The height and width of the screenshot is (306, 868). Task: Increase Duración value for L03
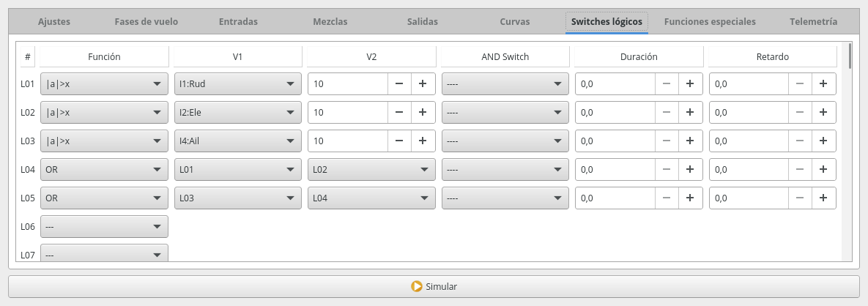[x=690, y=141]
